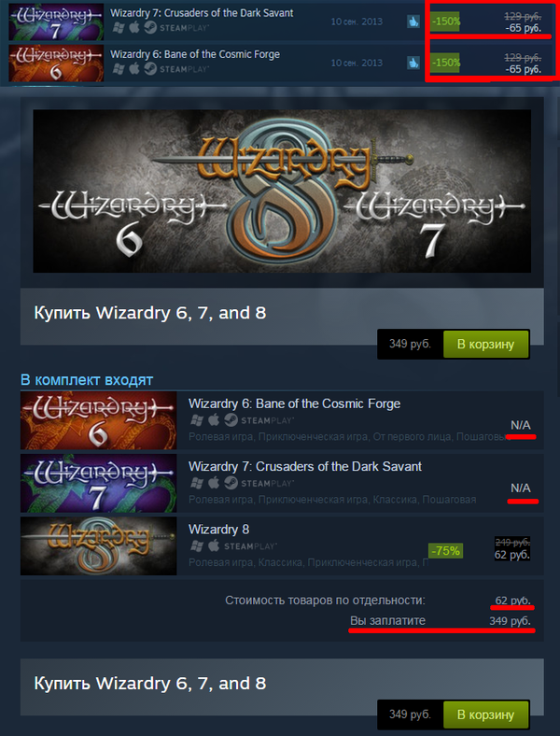Image resolution: width=560 pixels, height=736 pixels.
Task: Click Steam logo beside Wizardry 7 Crusaders title
Action: (150, 28)
